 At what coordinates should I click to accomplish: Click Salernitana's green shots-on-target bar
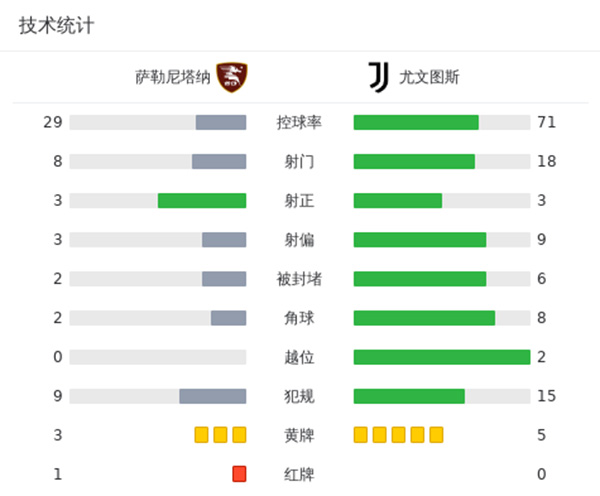202,201
